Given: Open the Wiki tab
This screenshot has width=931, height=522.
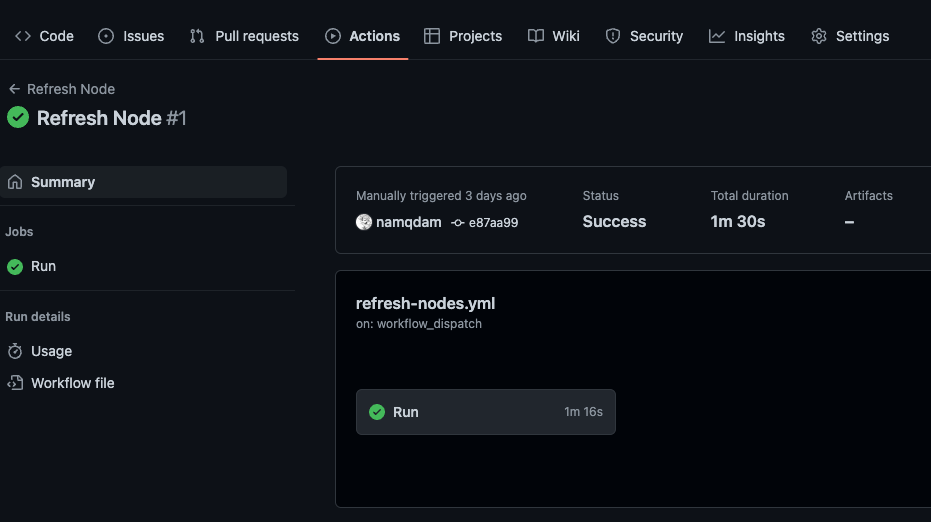Looking at the screenshot, I should (553, 36).
